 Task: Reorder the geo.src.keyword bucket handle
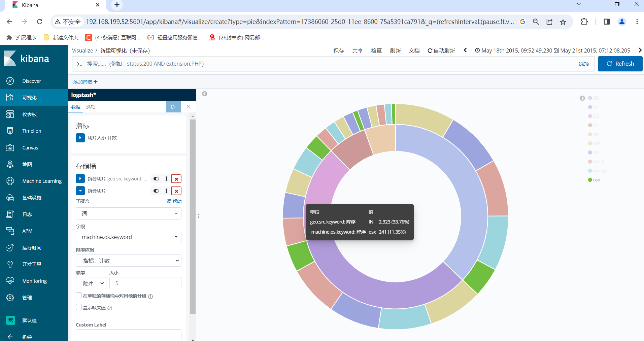tap(166, 179)
